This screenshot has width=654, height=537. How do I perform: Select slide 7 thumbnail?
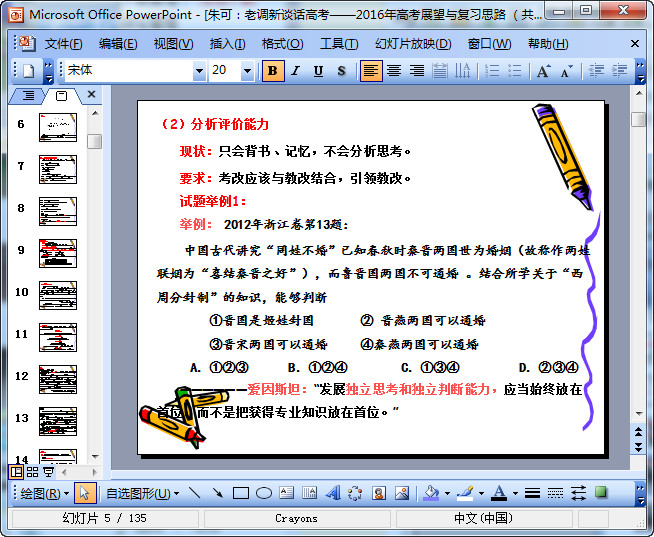point(58,169)
